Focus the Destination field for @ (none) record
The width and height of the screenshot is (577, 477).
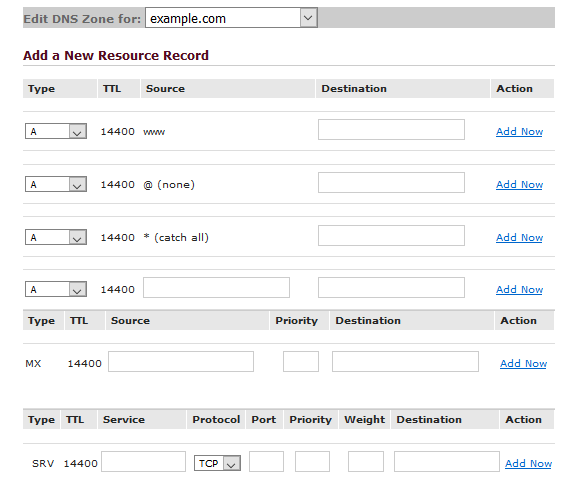pyautogui.click(x=391, y=182)
